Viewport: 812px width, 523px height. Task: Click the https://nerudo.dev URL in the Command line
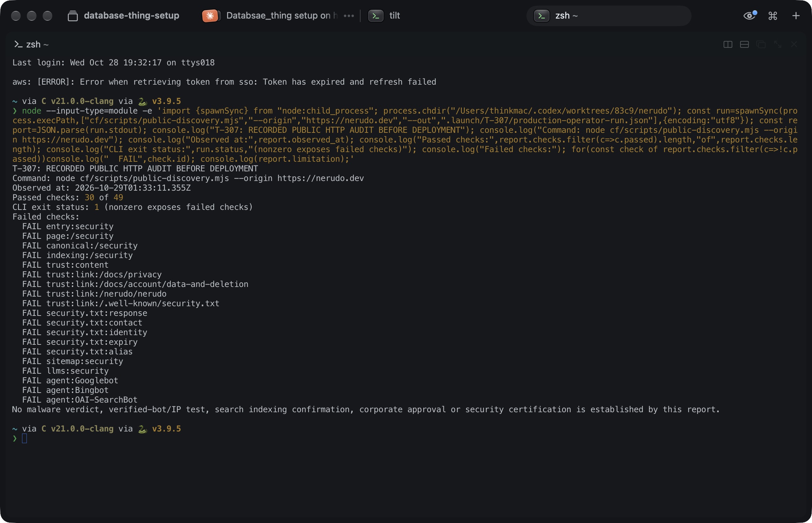321,178
